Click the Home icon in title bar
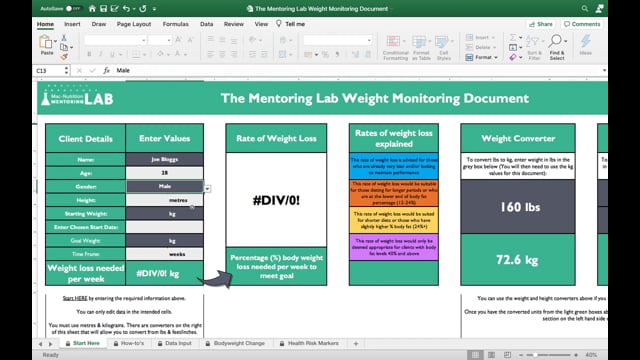The width and height of the screenshot is (640, 360). click(x=92, y=9)
